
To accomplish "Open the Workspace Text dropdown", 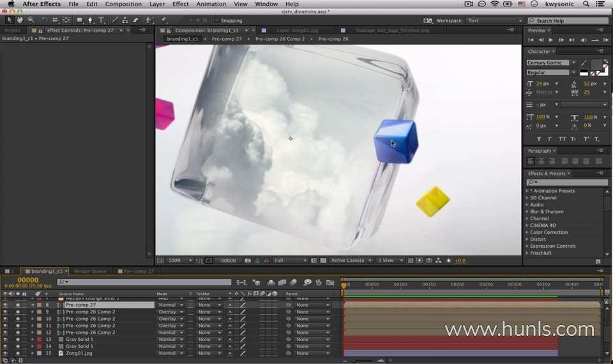I will click(x=494, y=20).
